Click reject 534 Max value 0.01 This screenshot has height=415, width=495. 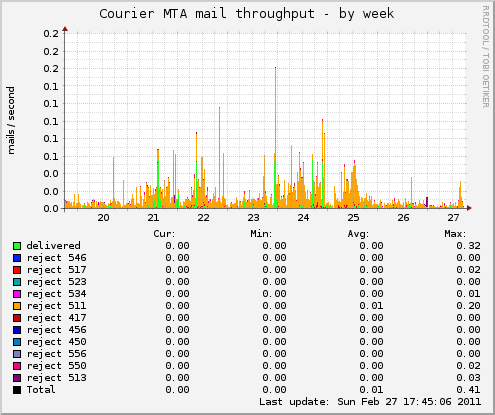click(468, 294)
